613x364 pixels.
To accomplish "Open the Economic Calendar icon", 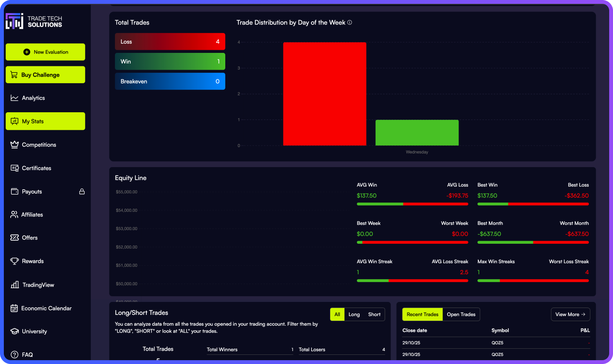I will 14,308.
